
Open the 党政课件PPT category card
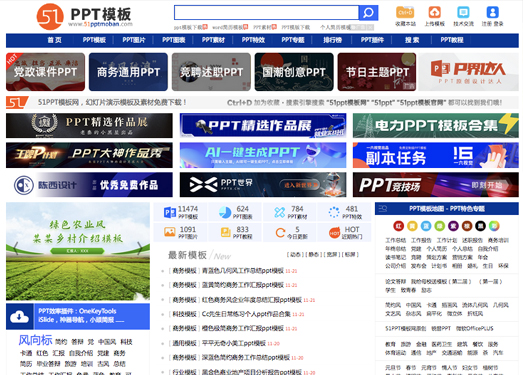coord(45,72)
